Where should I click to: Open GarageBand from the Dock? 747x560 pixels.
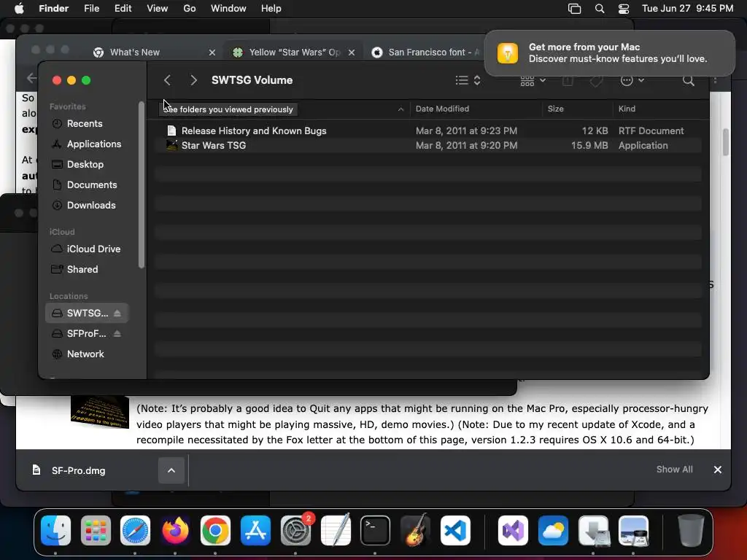[415, 531]
